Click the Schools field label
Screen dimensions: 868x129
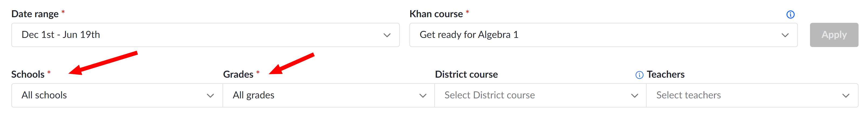click(28, 74)
